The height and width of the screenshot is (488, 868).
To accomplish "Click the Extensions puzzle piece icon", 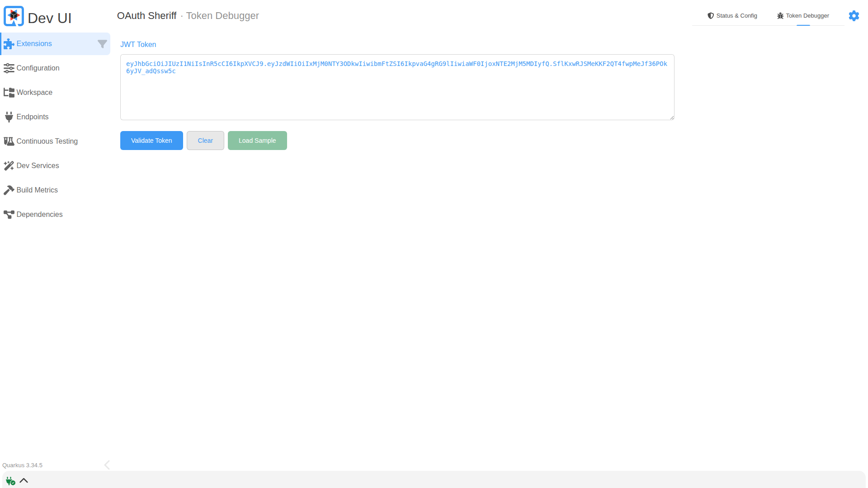I will click(9, 44).
